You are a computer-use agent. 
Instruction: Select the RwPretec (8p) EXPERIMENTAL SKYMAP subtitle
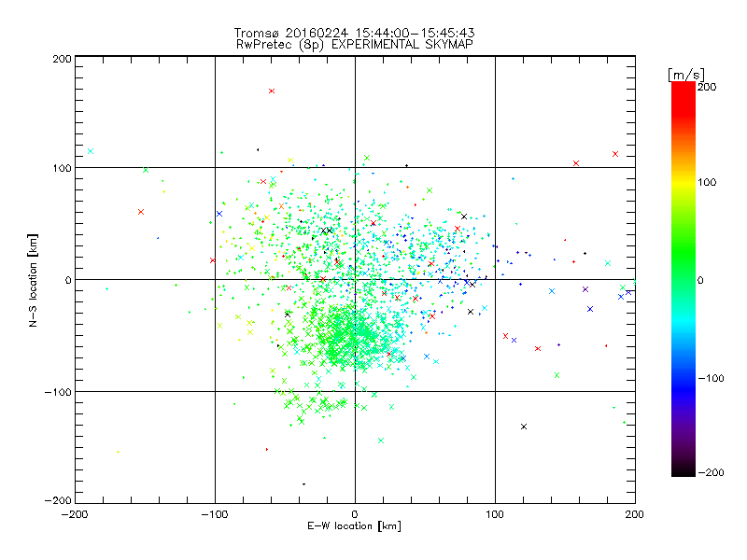click(355, 45)
